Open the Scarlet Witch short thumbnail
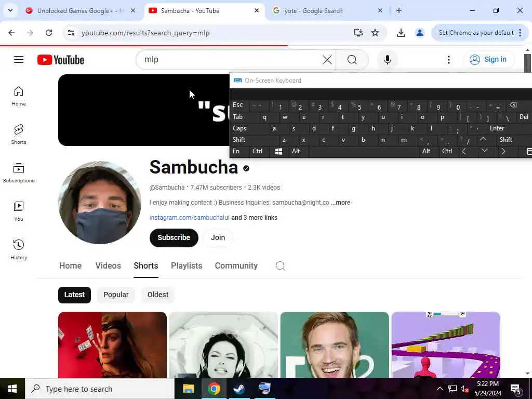 pos(112,345)
